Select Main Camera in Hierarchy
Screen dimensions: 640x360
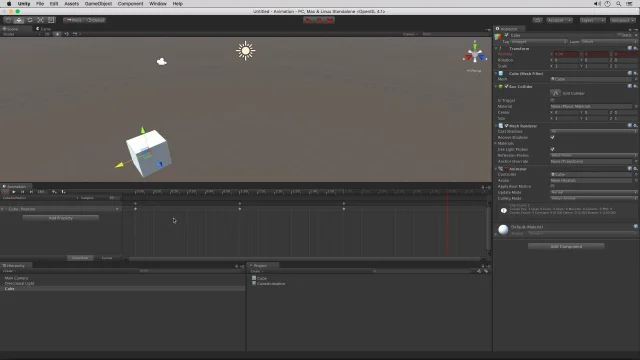(16, 278)
